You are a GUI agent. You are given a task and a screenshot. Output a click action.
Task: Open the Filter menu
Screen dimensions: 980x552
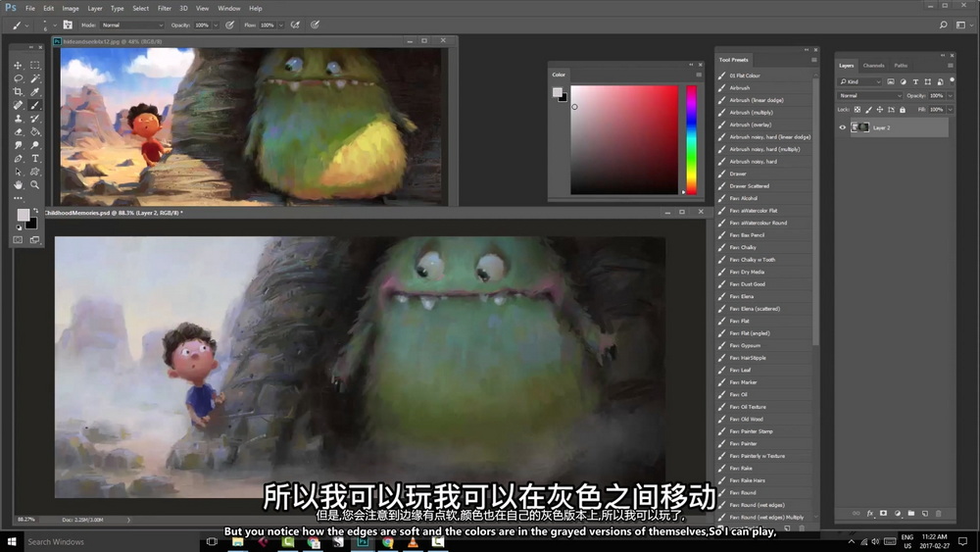[165, 8]
